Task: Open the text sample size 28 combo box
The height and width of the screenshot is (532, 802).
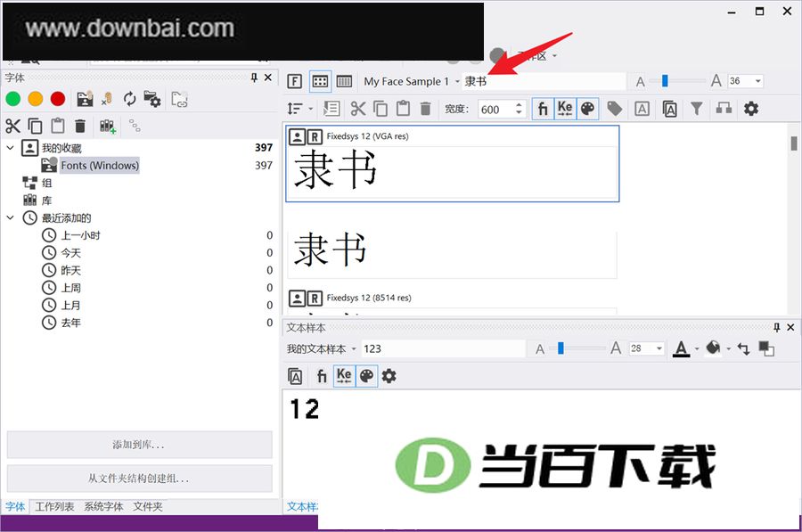Action: [646, 348]
